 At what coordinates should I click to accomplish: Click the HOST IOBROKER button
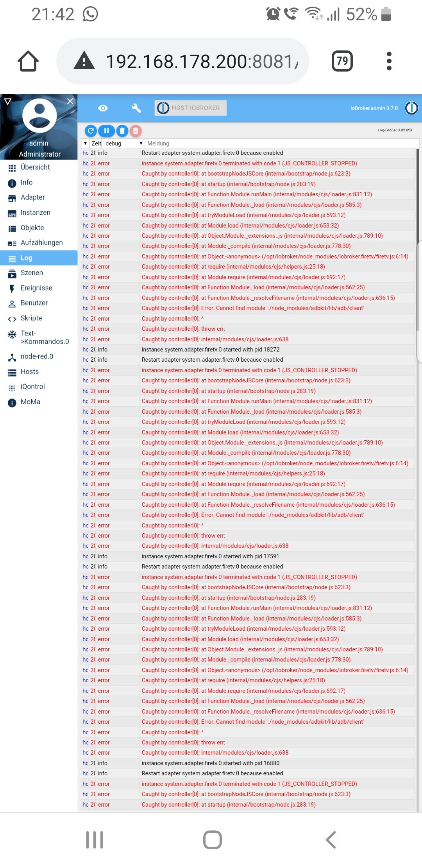[x=191, y=108]
